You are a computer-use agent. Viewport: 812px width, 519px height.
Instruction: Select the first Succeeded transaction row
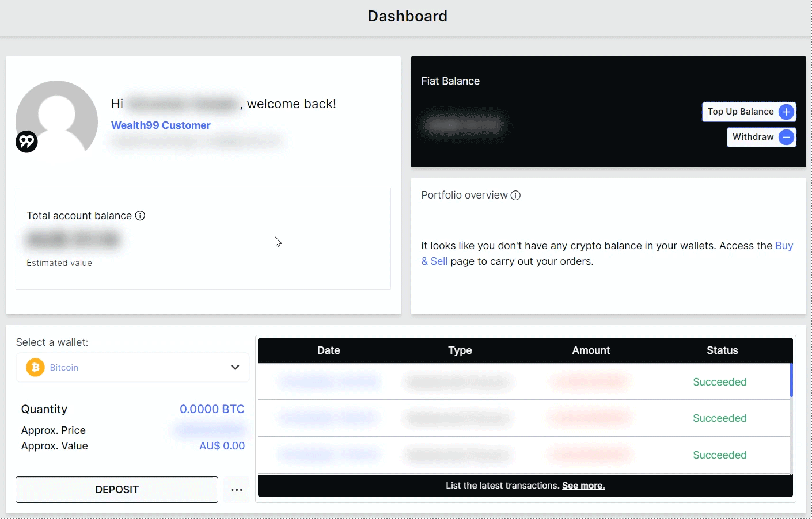click(719, 382)
